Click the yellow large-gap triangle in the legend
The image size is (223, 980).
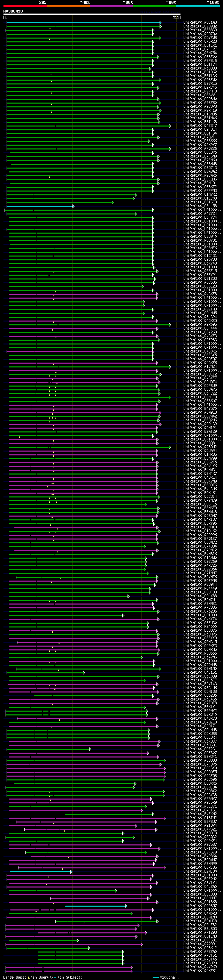pos(29,977)
